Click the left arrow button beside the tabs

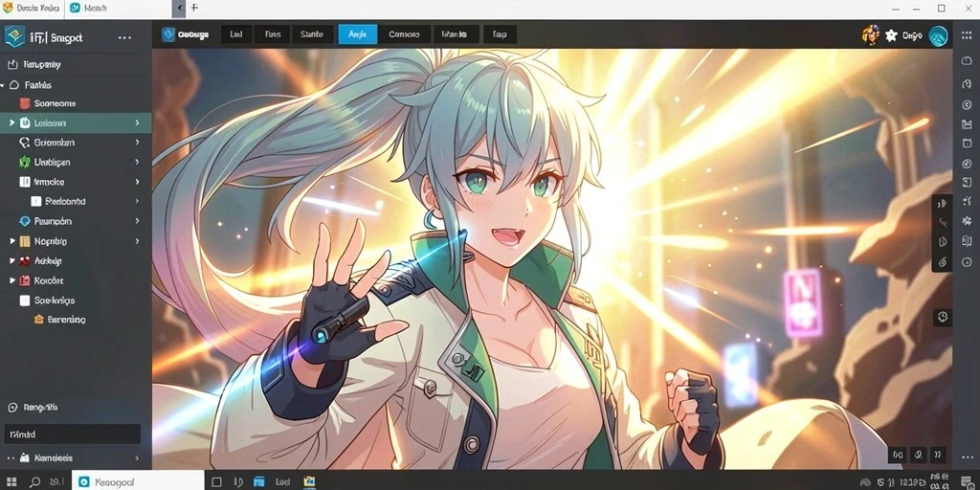(x=179, y=9)
